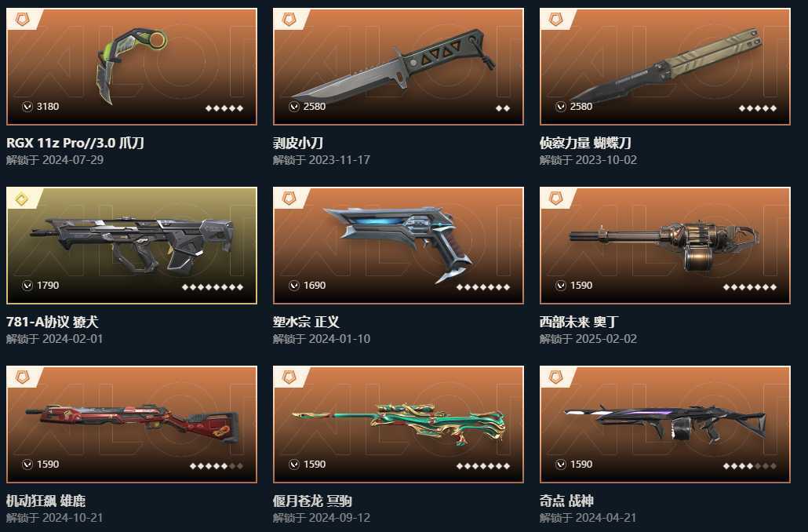The image size is (808, 532).
Task: Select the 西部未来 奥丁 machine gun image
Action: coord(665,246)
